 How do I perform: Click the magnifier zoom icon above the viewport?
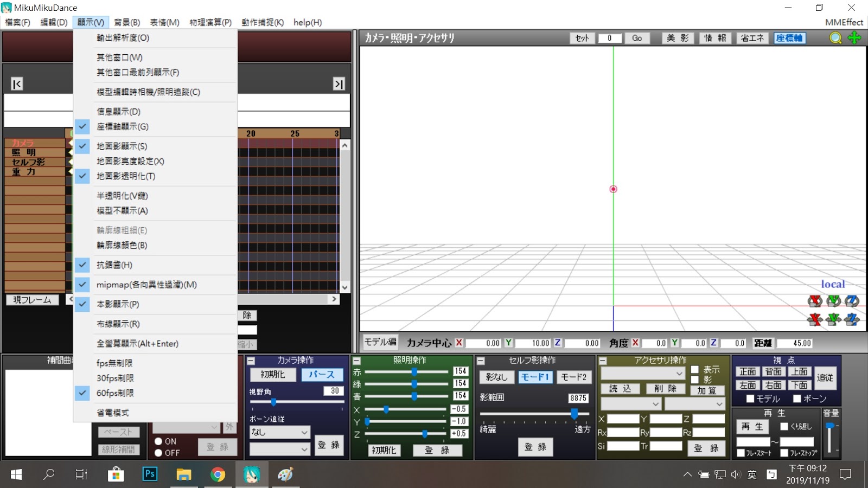(835, 37)
